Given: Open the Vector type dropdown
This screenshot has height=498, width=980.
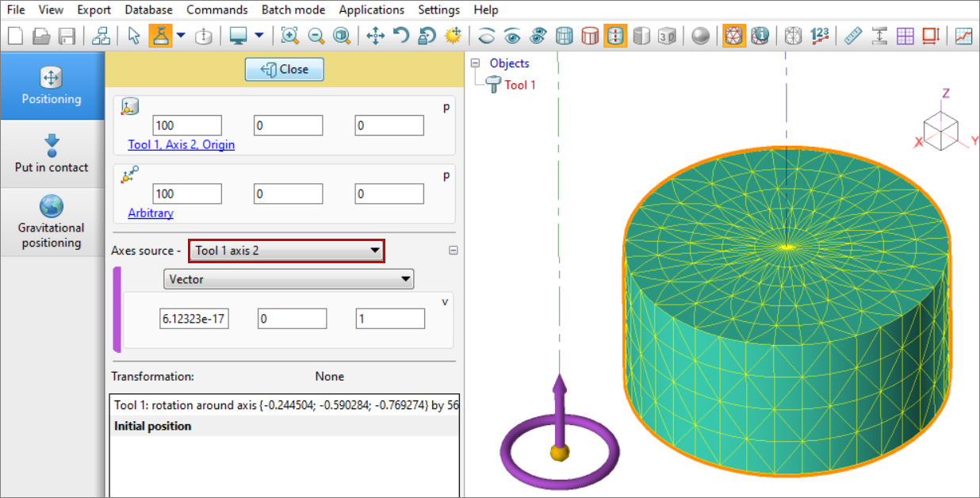Looking at the screenshot, I should 289,279.
